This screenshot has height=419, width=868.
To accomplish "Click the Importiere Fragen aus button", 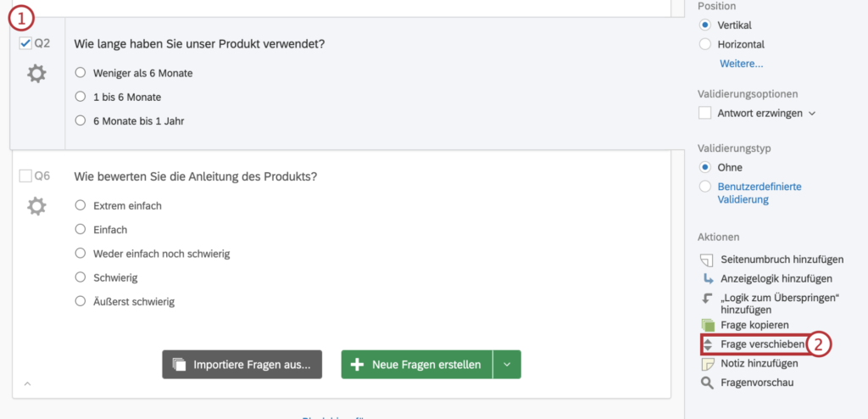I will [x=242, y=365].
